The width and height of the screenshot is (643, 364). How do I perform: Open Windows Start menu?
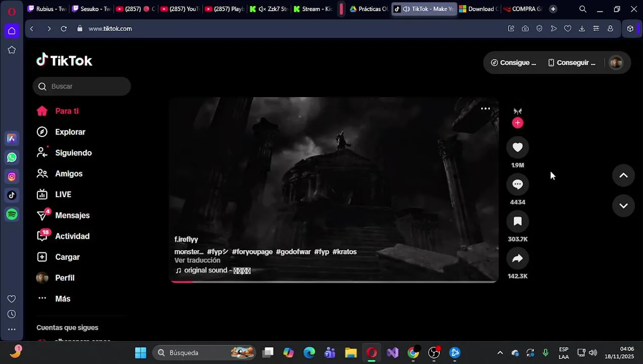click(x=141, y=353)
